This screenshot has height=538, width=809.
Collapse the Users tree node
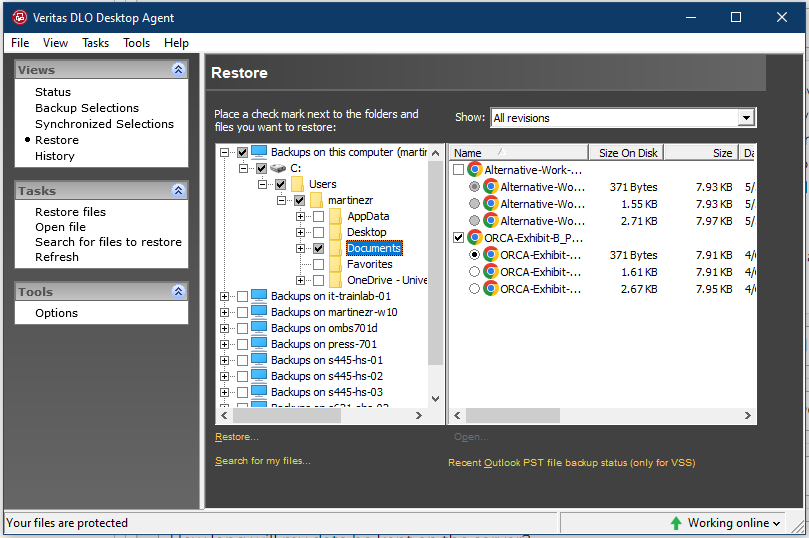[x=262, y=184]
